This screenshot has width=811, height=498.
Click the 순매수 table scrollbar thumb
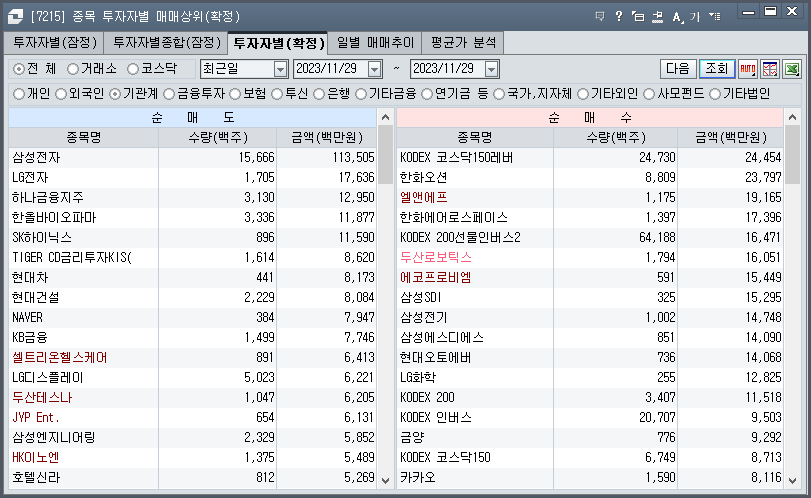click(792, 155)
